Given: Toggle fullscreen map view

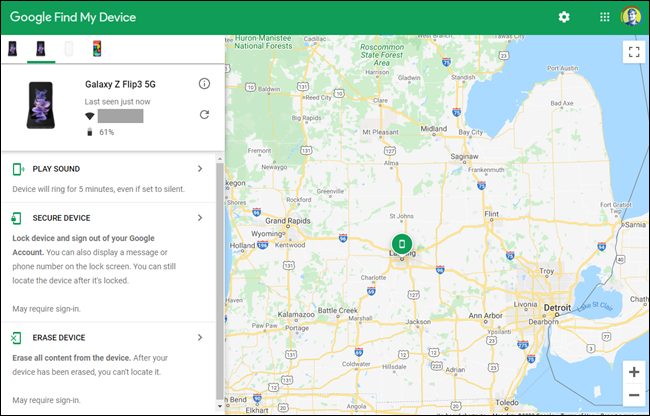Looking at the screenshot, I should pos(633,52).
